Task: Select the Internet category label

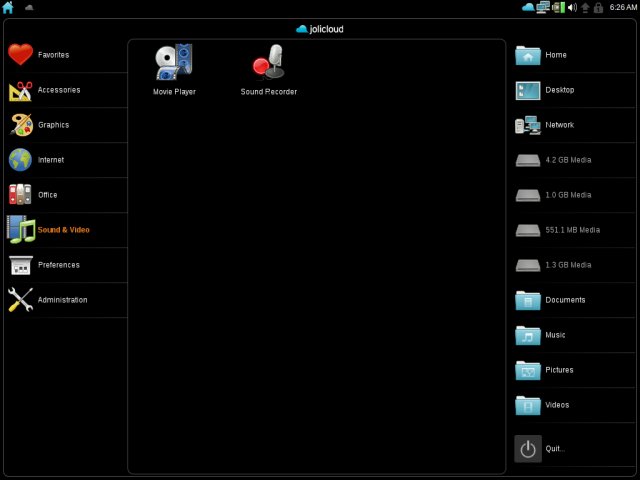Action: (51, 160)
